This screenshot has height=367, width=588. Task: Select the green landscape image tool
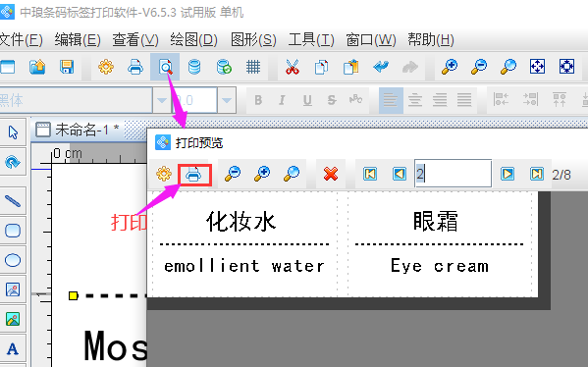pos(13,319)
